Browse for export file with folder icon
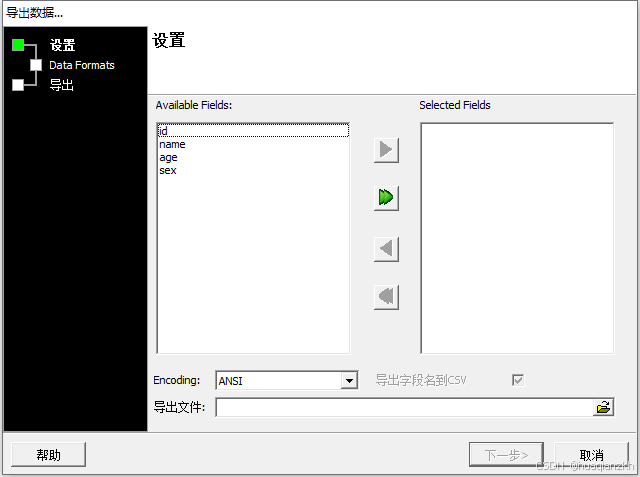 click(x=603, y=407)
